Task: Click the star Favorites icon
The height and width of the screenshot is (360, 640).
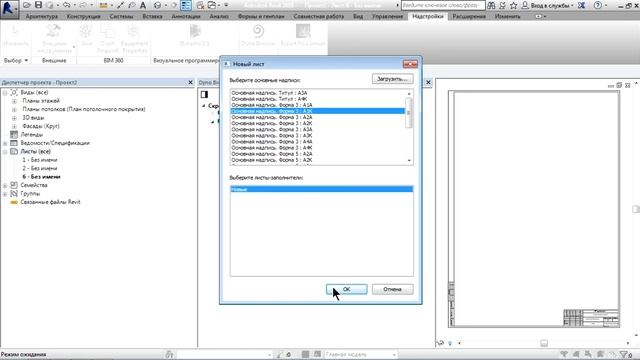Action: [x=514, y=5]
